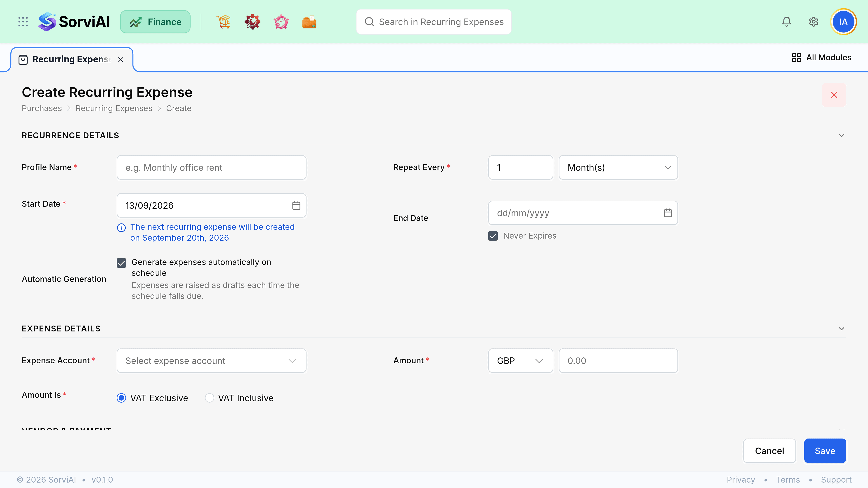This screenshot has width=868, height=488.
Task: Open the IA user avatar menu
Action: 843,22
